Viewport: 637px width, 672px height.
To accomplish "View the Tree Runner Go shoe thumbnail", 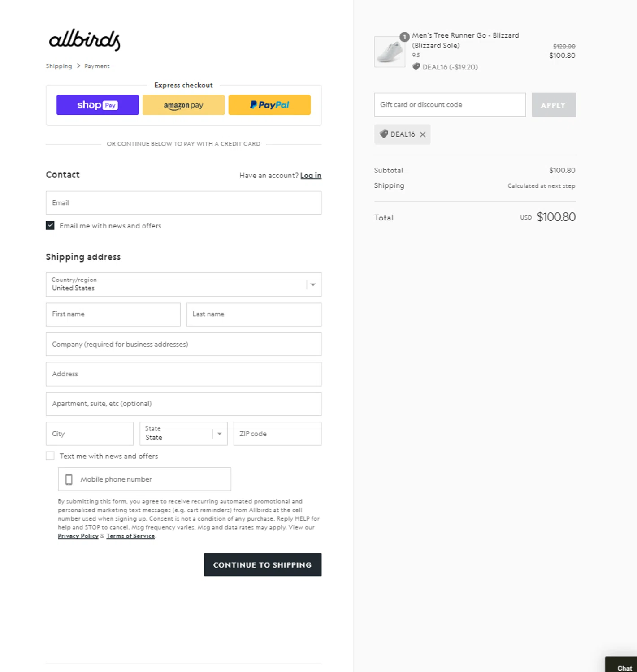I will [390, 52].
